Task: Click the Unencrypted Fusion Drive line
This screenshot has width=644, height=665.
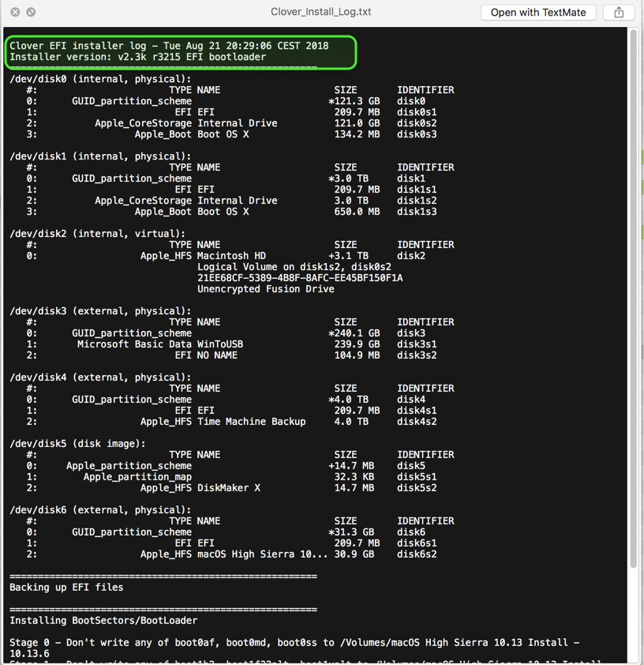Action: [x=266, y=289]
